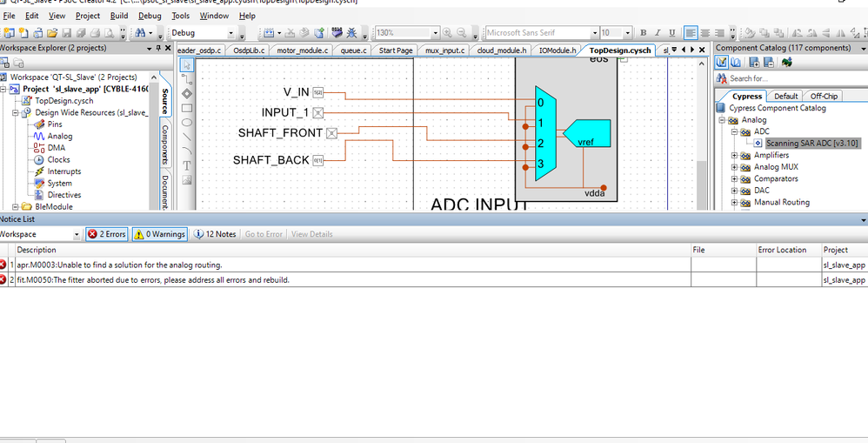868x443 pixels.
Task: Open TopDesign.cysch in Workspace Explorer
Action: click(63, 101)
